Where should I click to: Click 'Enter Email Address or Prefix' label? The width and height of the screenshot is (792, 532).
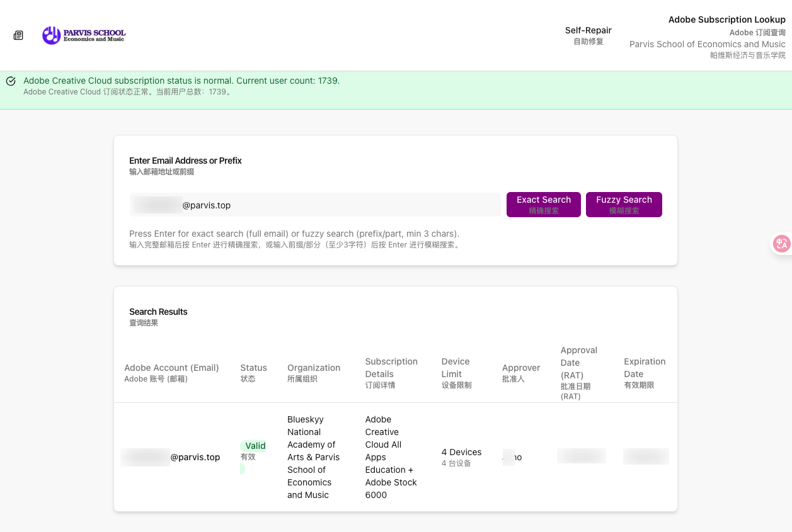point(185,161)
